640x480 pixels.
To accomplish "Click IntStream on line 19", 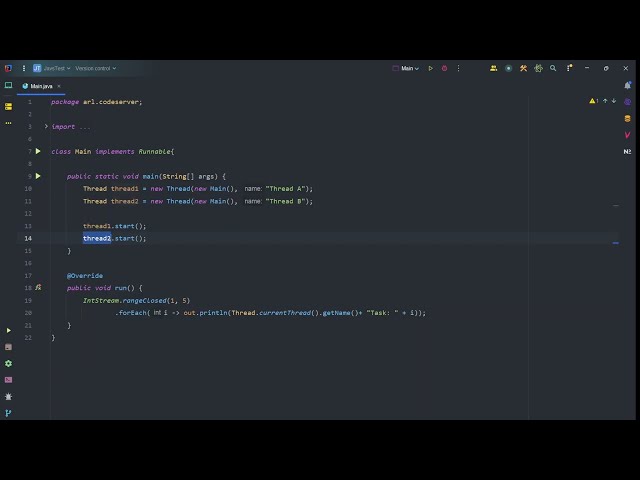I will tap(101, 300).
